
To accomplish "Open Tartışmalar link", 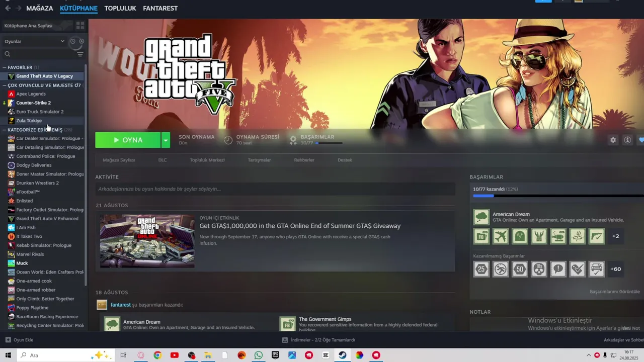I will point(259,160).
